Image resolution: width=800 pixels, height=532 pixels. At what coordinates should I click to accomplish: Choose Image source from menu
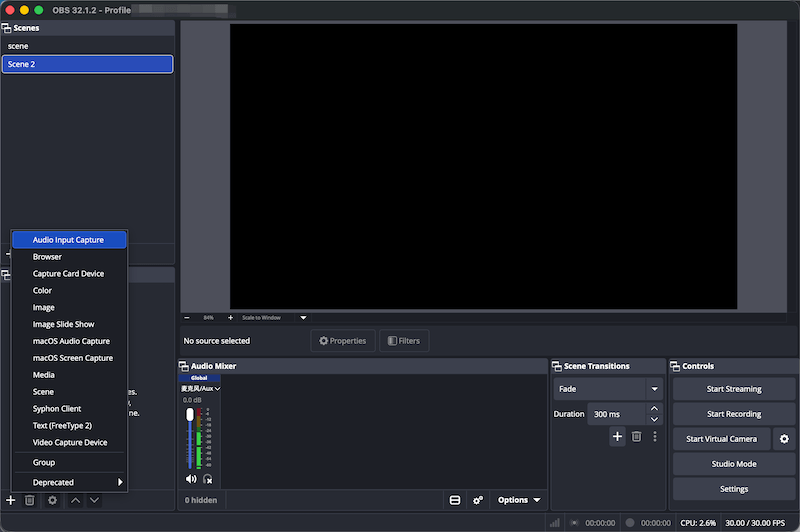69,307
